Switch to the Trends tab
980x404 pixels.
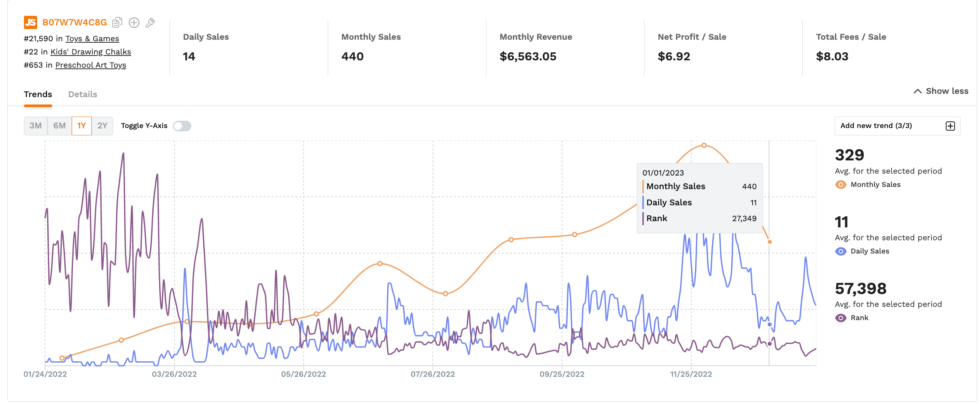click(38, 94)
